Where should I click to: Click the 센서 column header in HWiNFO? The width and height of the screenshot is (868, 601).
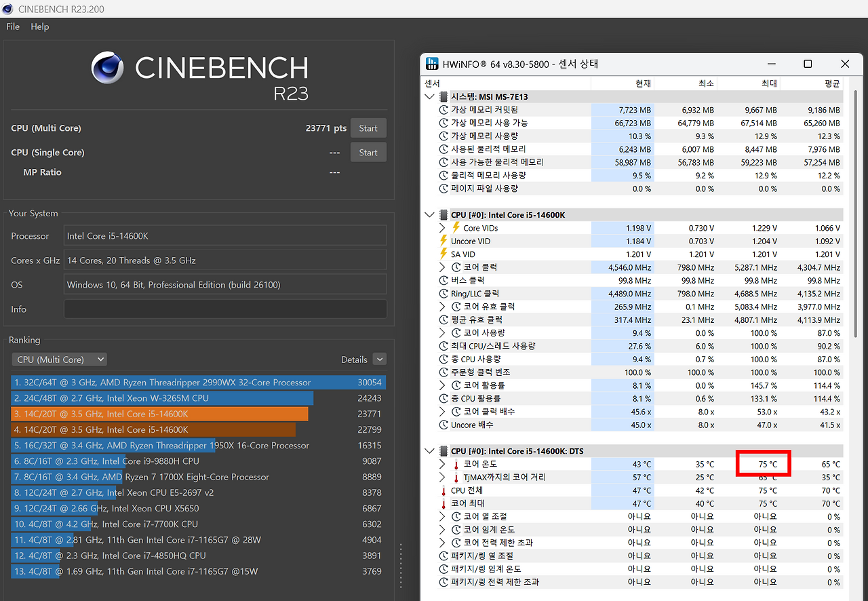click(x=506, y=83)
